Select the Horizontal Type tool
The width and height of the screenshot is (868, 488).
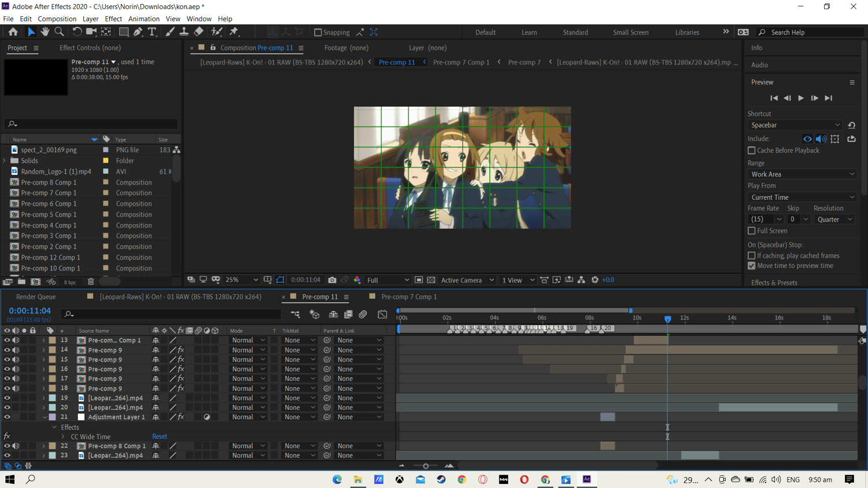pyautogui.click(x=152, y=32)
